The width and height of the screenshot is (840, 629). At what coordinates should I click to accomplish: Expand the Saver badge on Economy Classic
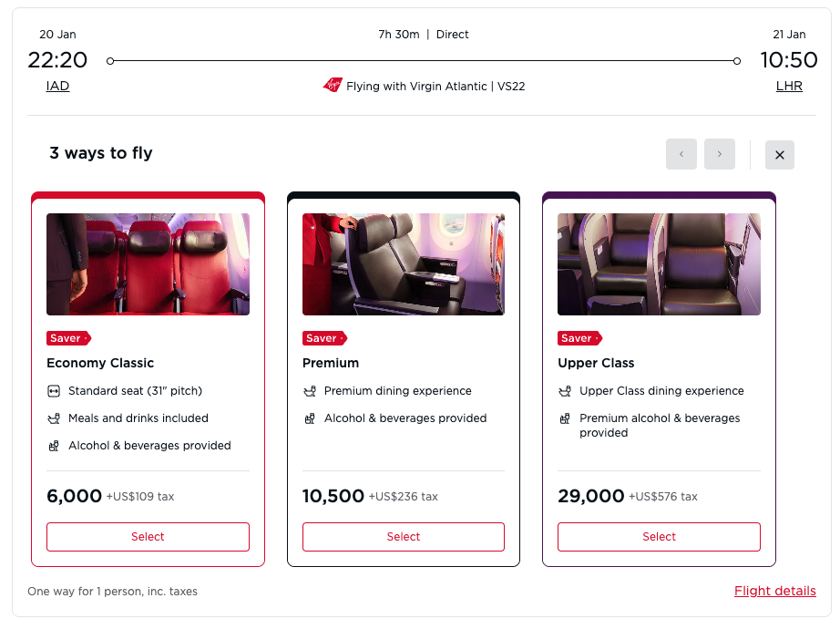[67, 337]
